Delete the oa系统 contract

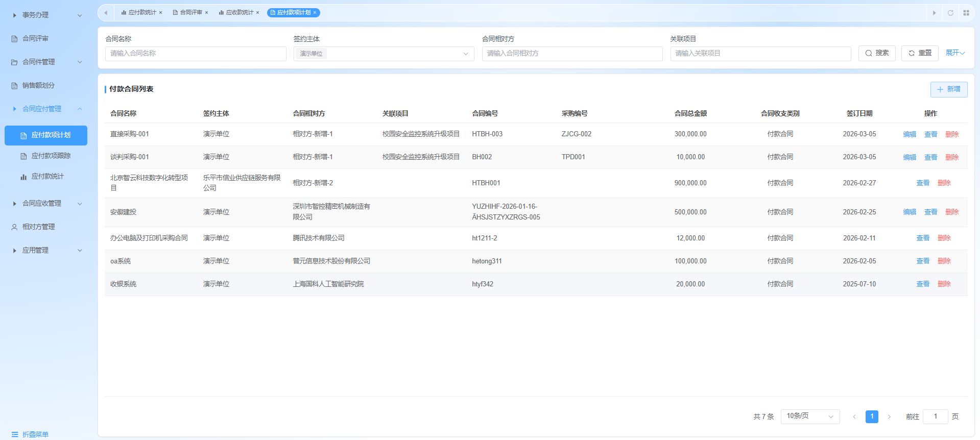(944, 261)
